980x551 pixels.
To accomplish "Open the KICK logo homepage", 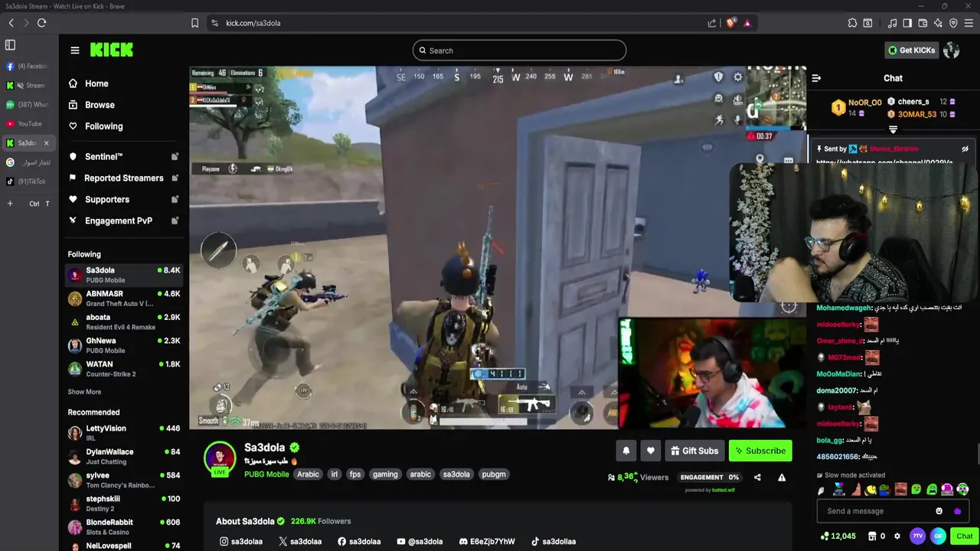I will point(112,50).
